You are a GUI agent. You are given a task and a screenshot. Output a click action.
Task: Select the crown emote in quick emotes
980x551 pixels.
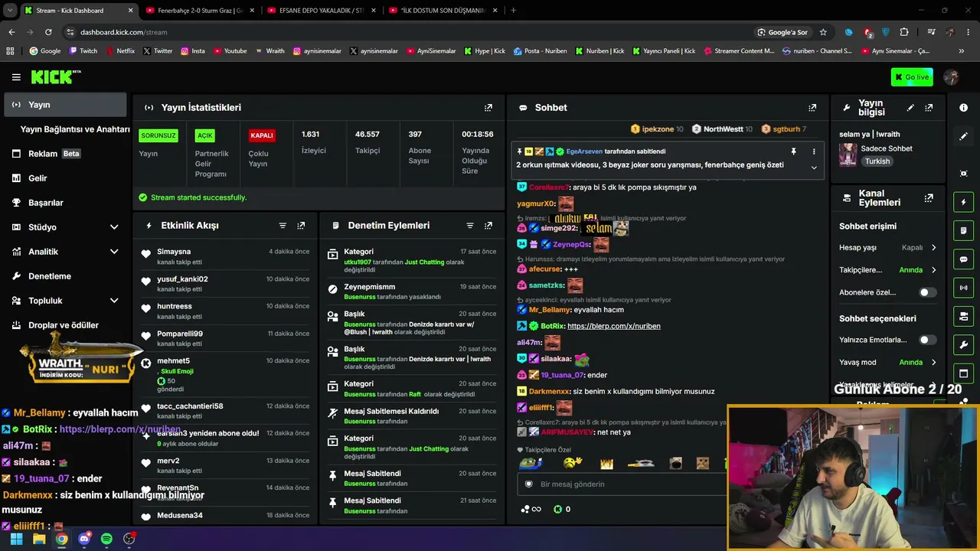pos(607,464)
